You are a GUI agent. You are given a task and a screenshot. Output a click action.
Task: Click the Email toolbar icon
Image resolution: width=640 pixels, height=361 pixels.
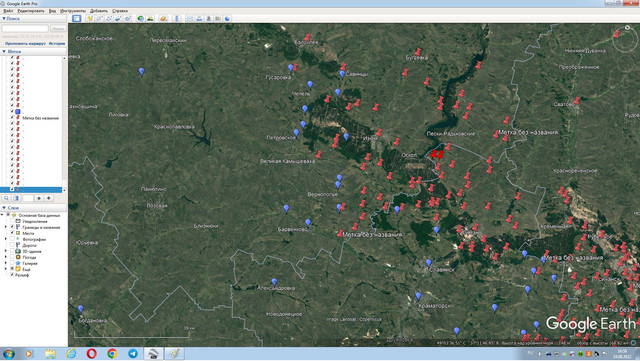[190, 18]
